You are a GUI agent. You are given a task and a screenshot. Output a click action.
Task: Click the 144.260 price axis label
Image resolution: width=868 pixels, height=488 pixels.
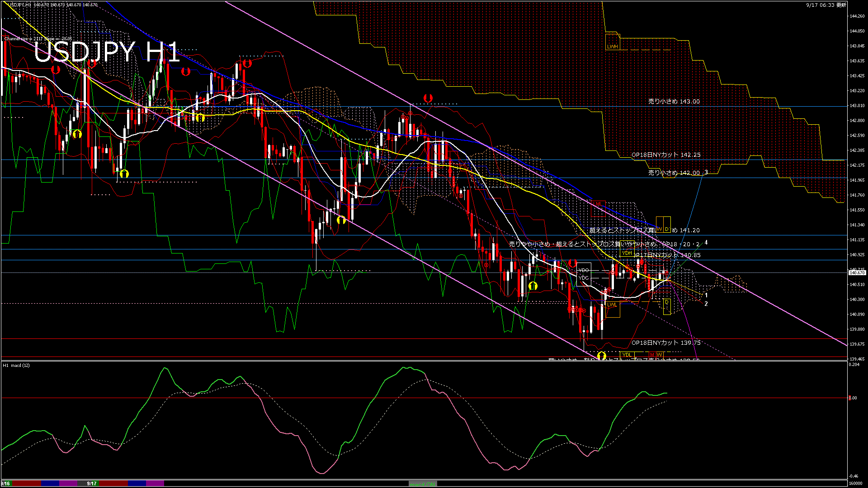[x=857, y=16]
